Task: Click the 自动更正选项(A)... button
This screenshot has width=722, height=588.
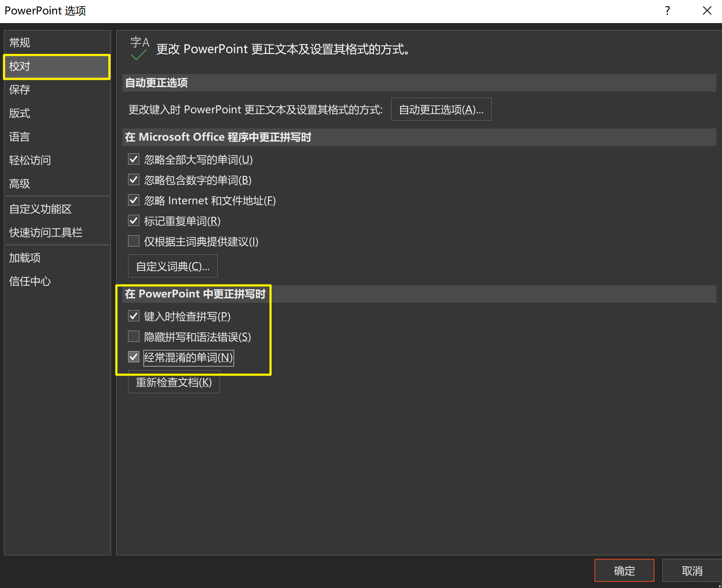Action: tap(441, 109)
